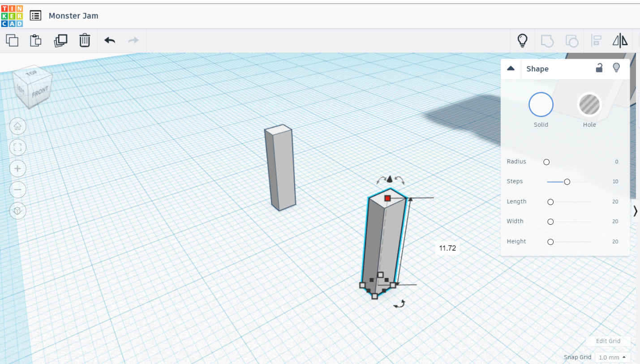Click the red top height handle

click(x=387, y=198)
